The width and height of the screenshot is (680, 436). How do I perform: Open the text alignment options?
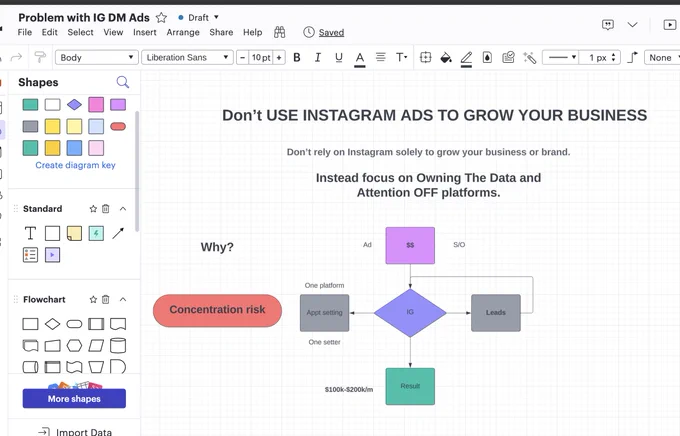(x=380, y=57)
